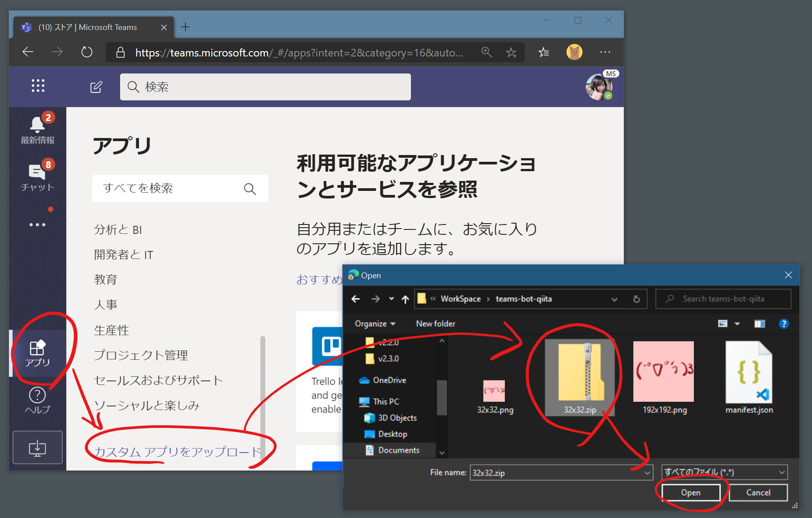This screenshot has width=812, height=518.
Task: Select Documents in the navigation tree
Action: click(x=392, y=450)
